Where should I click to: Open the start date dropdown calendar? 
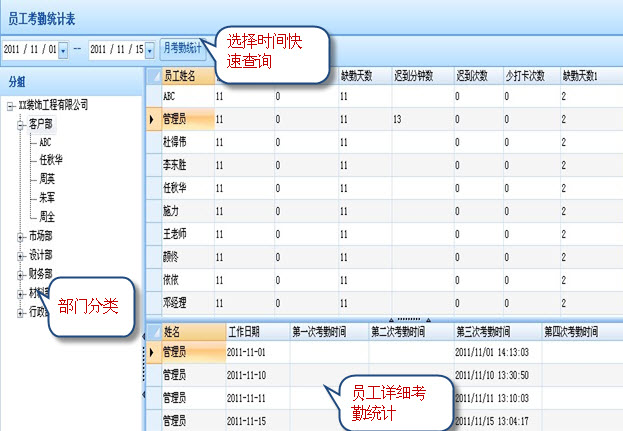click(65, 49)
